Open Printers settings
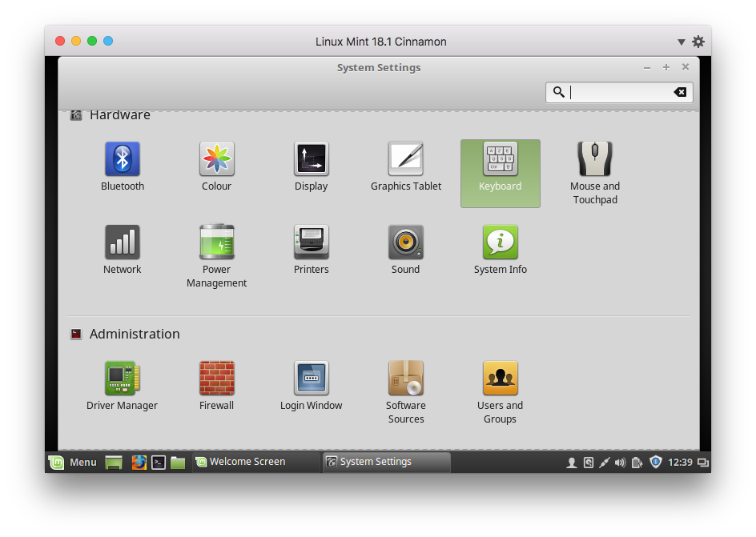 coord(311,250)
